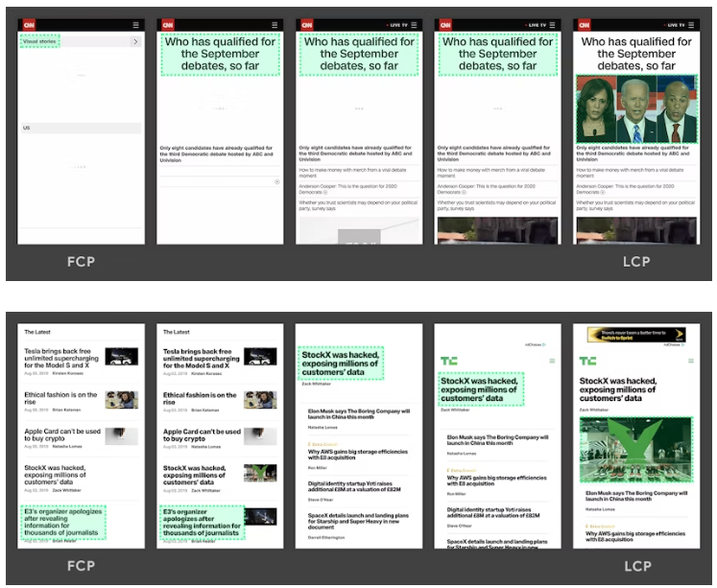The width and height of the screenshot is (717, 588).
Task: Click the Darrell Etherington author name
Action: [326, 537]
